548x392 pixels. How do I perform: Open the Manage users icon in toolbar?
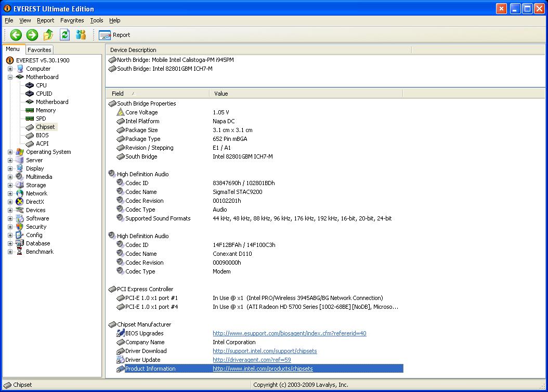point(81,35)
